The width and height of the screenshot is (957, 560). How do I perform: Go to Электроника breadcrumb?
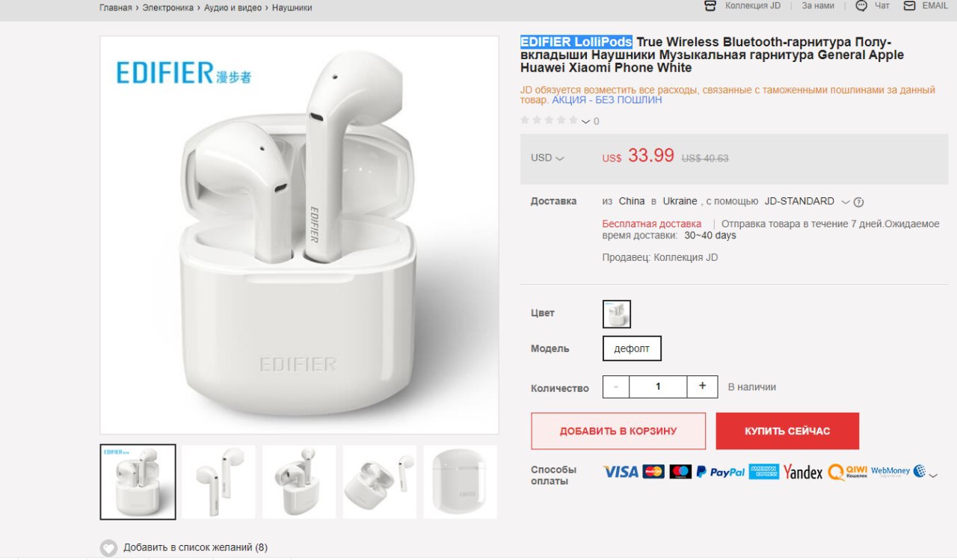click(168, 7)
